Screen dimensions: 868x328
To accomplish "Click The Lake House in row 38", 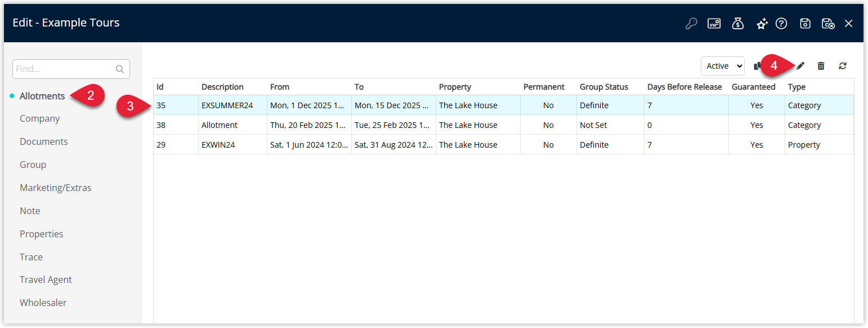I will (478, 125).
